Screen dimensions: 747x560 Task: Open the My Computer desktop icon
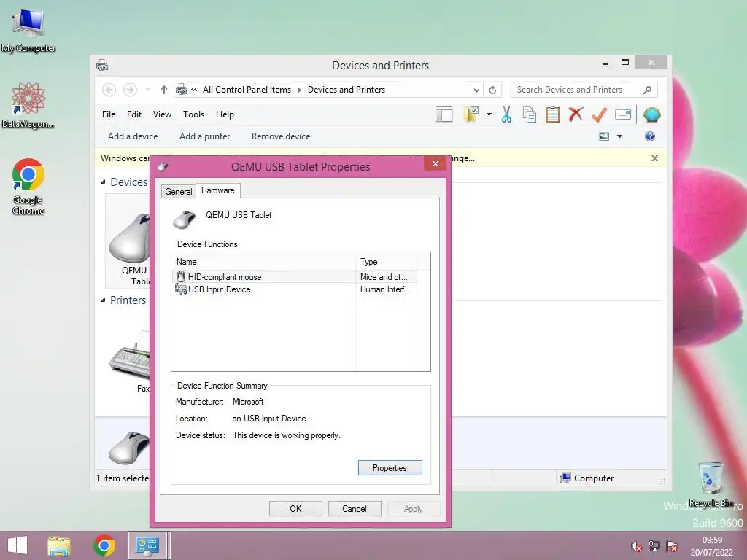(28, 31)
